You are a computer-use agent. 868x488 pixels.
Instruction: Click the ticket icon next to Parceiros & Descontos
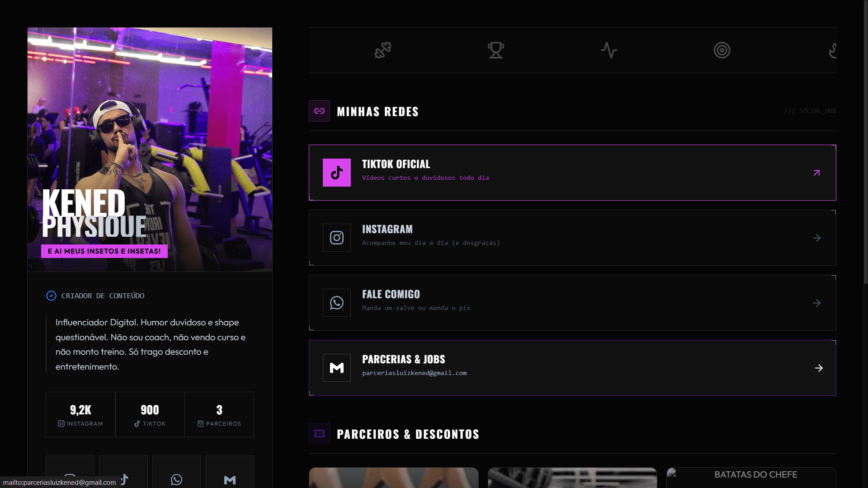pyautogui.click(x=319, y=434)
